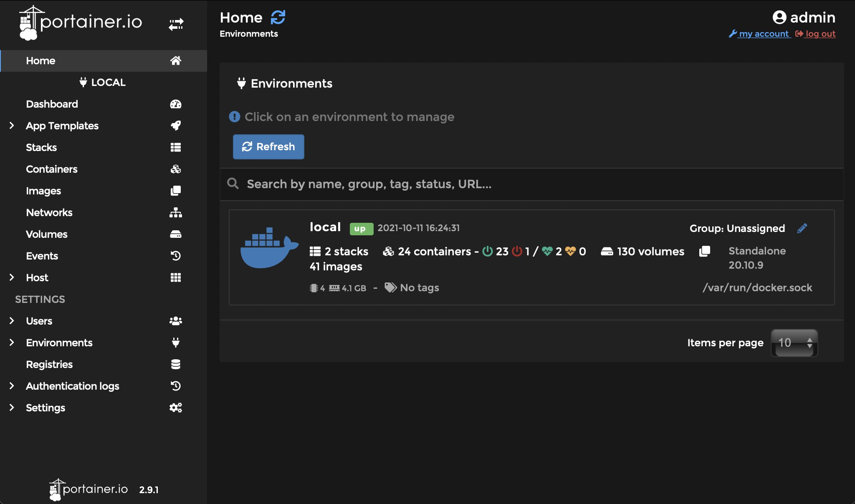Open the Items per page dropdown
855x504 pixels.
tap(794, 343)
